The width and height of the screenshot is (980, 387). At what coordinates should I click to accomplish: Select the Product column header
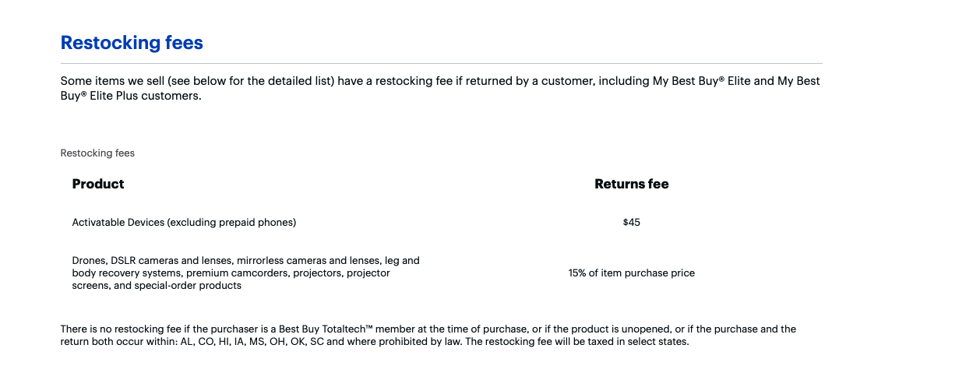point(98,185)
